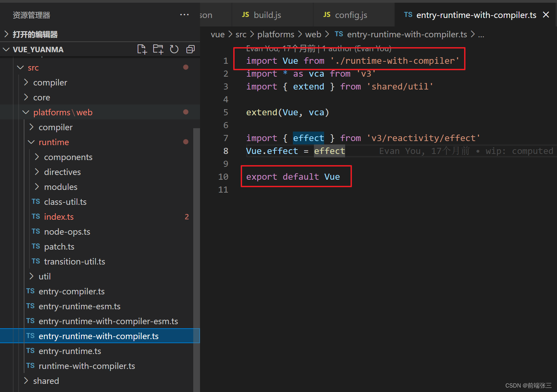The height and width of the screenshot is (392, 557).
Task: Click 'extend(Vue, vca)' on line 5
Action: click(287, 112)
